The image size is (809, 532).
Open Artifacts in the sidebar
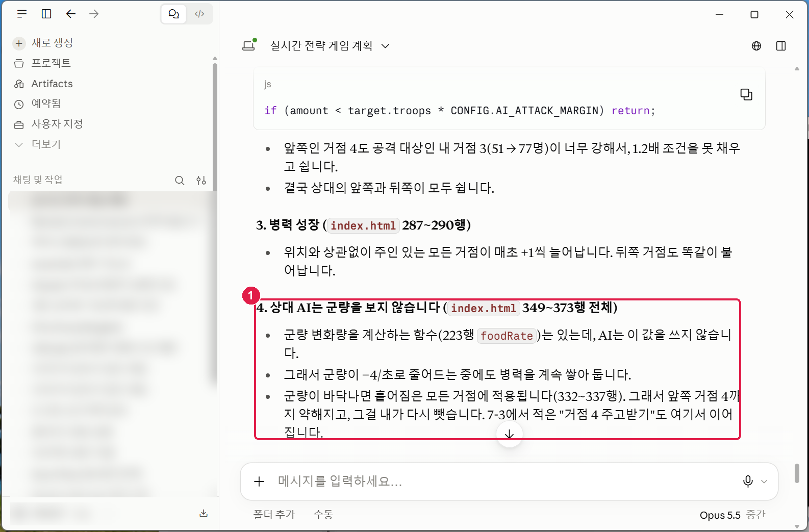44,84
